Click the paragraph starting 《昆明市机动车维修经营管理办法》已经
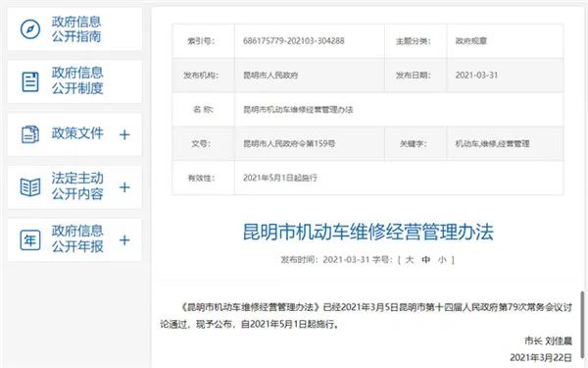The height and width of the screenshot is (368, 588). pos(366,315)
